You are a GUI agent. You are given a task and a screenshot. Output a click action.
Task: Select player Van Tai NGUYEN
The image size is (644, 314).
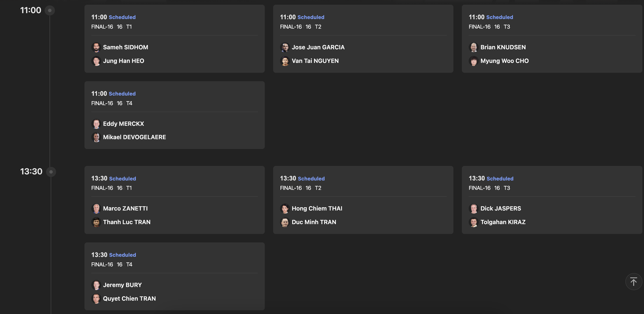click(x=315, y=61)
